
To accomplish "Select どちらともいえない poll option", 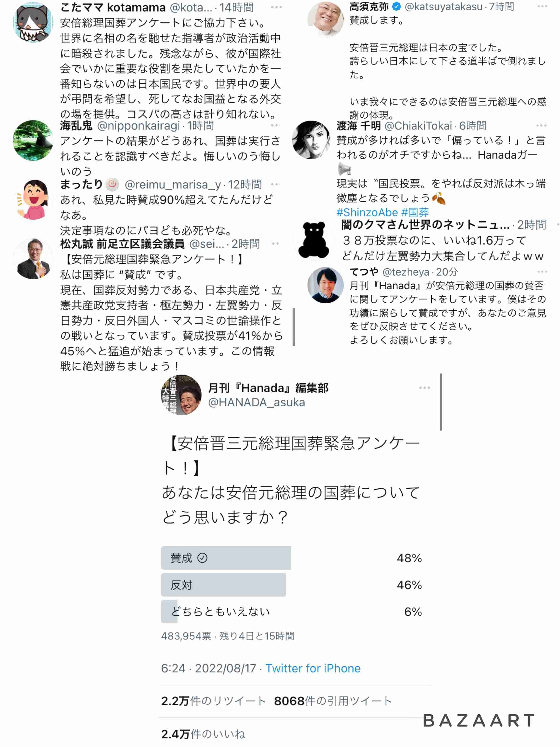I will point(291,611).
